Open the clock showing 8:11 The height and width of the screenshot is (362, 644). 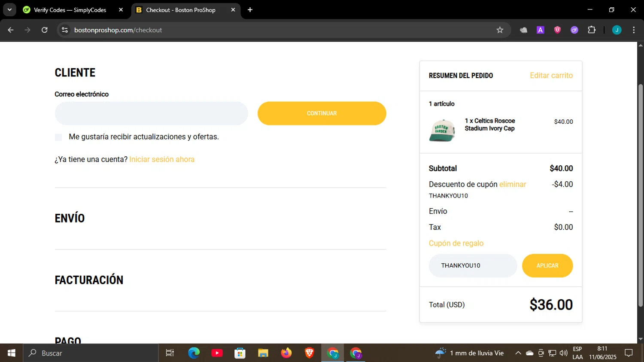tap(603, 353)
